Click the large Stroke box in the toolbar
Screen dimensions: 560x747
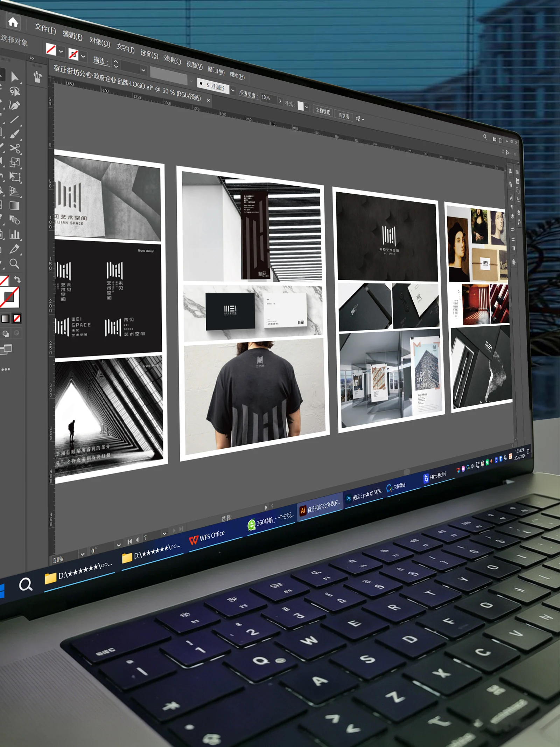pos(9,297)
